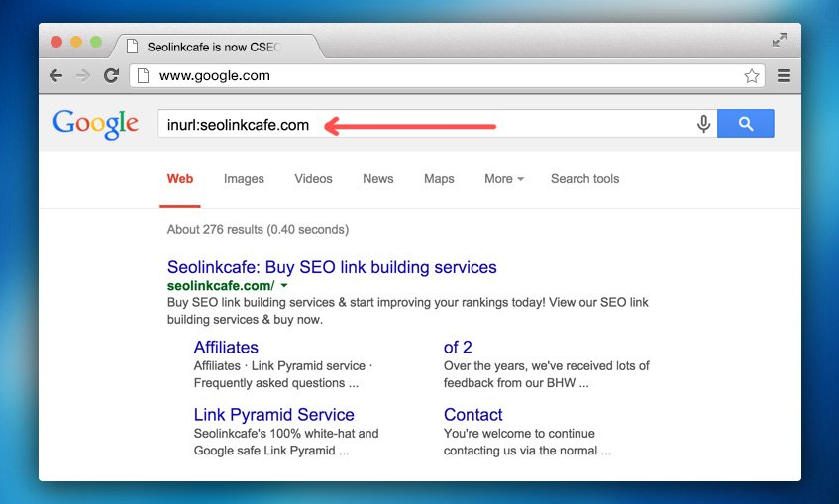Expand the dropdown arrow next to seolinkcafe.com/
Viewport: 839px width, 504px height.
pos(284,286)
